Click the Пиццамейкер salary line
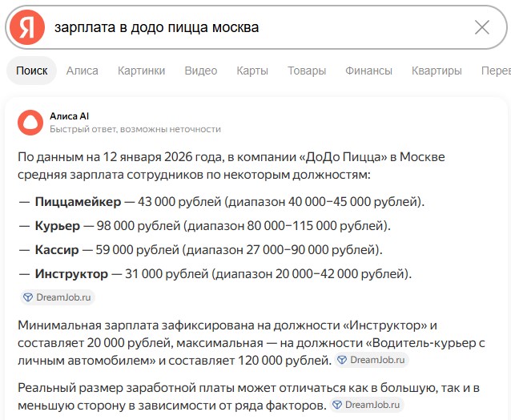 point(222,202)
